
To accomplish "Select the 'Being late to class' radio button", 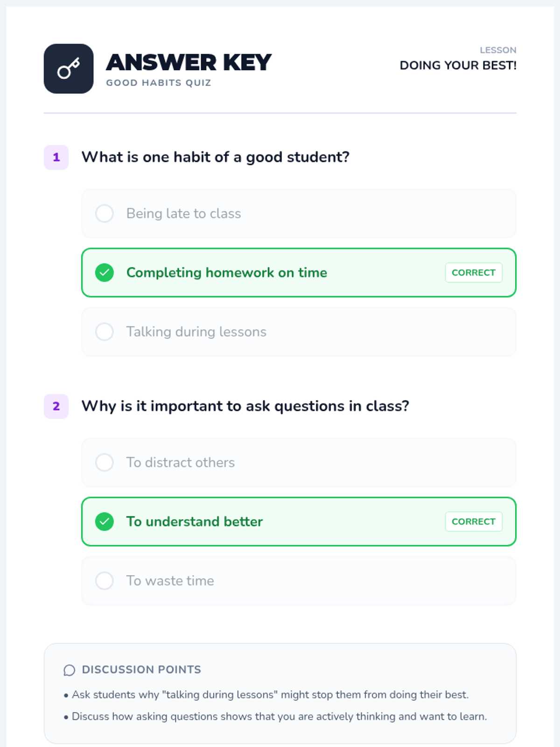I will (105, 213).
